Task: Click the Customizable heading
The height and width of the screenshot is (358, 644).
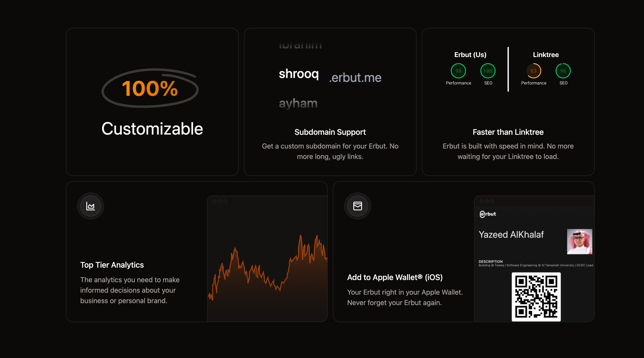Action: [152, 129]
